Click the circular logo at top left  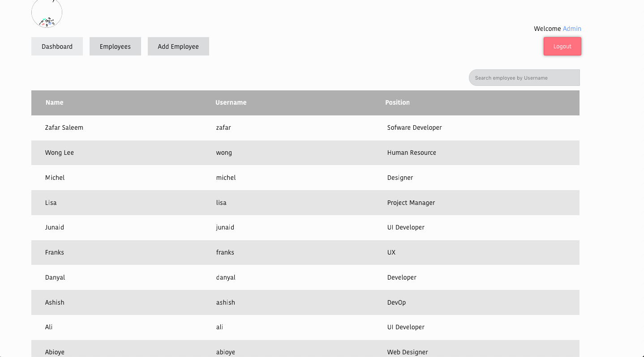click(x=47, y=13)
